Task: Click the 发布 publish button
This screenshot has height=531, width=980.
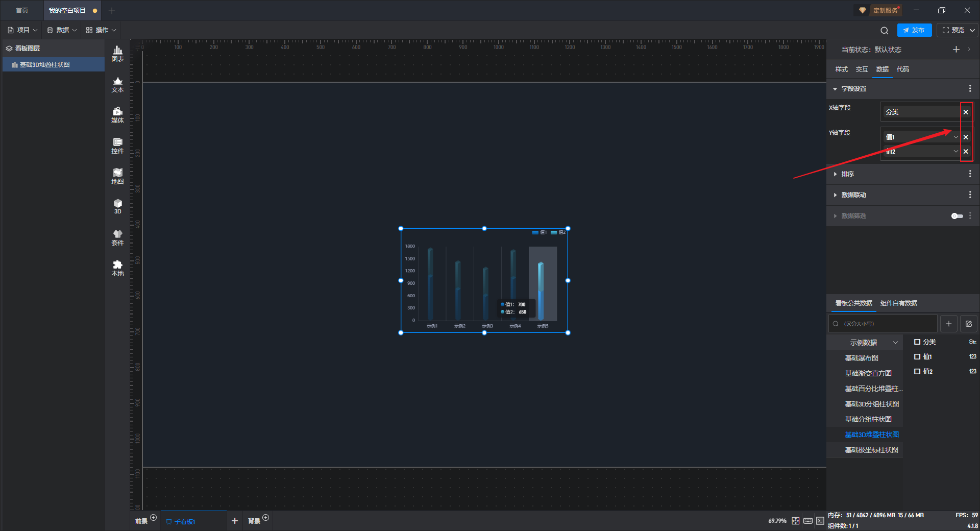Action: tap(914, 30)
